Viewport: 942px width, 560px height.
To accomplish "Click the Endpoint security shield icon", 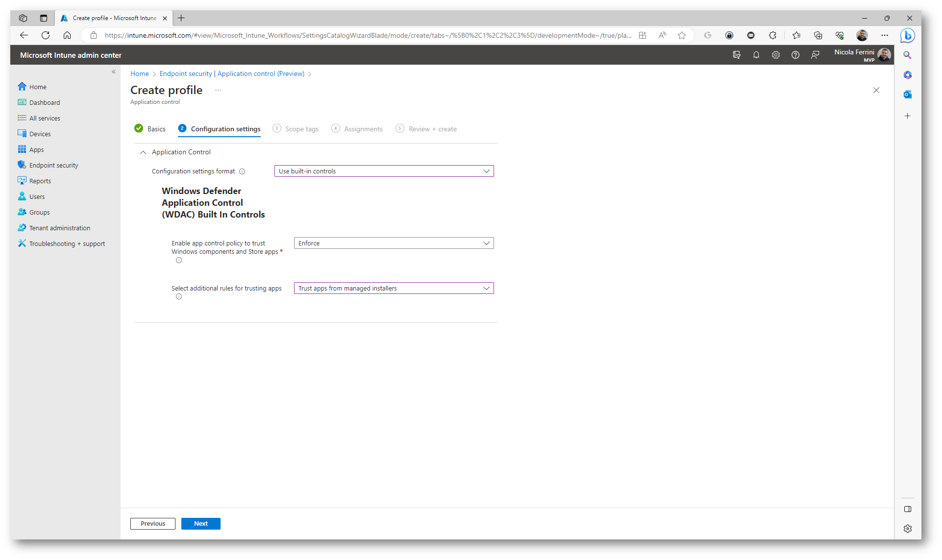I will [22, 165].
